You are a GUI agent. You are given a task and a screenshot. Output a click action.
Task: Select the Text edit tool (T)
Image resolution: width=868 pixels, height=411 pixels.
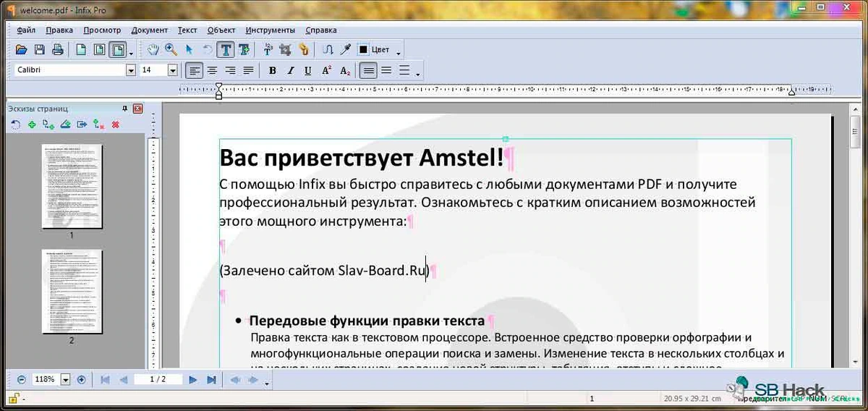coord(226,50)
